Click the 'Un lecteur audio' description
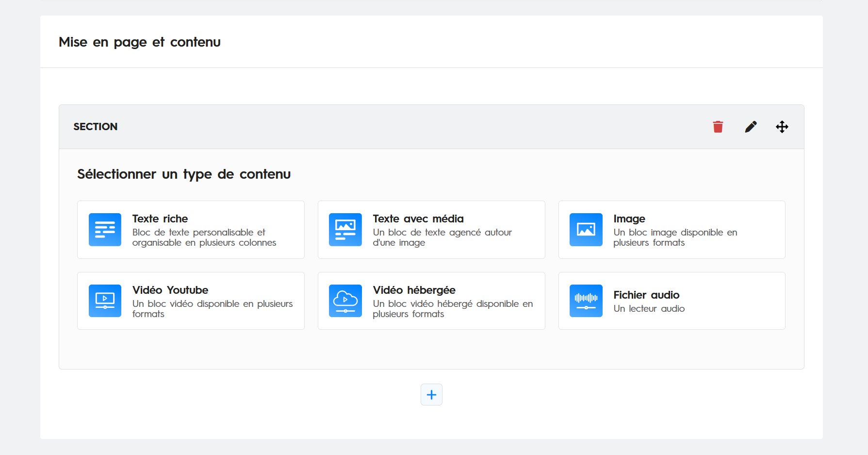This screenshot has height=455, width=868. (649, 309)
